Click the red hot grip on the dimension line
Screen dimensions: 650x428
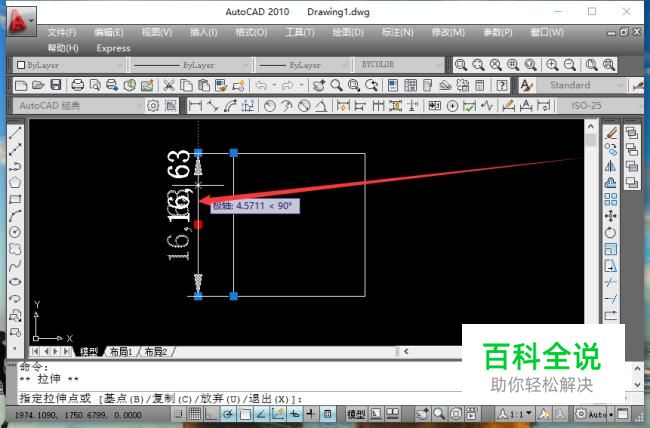(198, 224)
